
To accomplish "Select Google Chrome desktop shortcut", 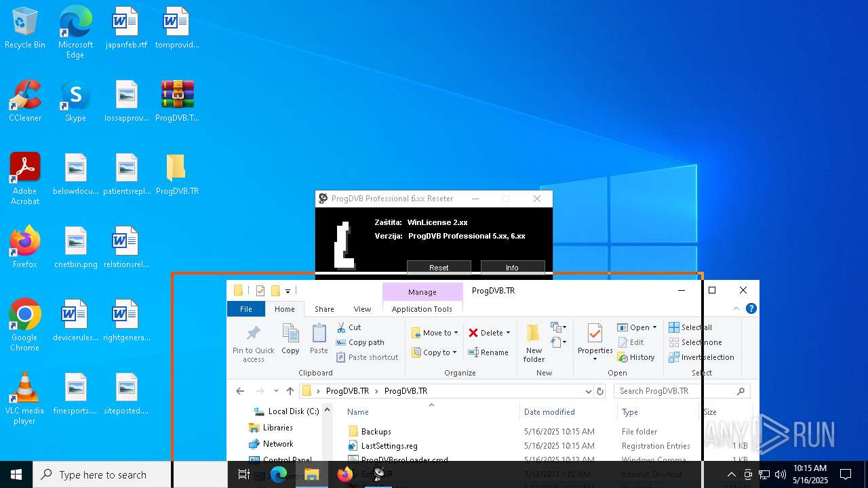I will (x=25, y=325).
